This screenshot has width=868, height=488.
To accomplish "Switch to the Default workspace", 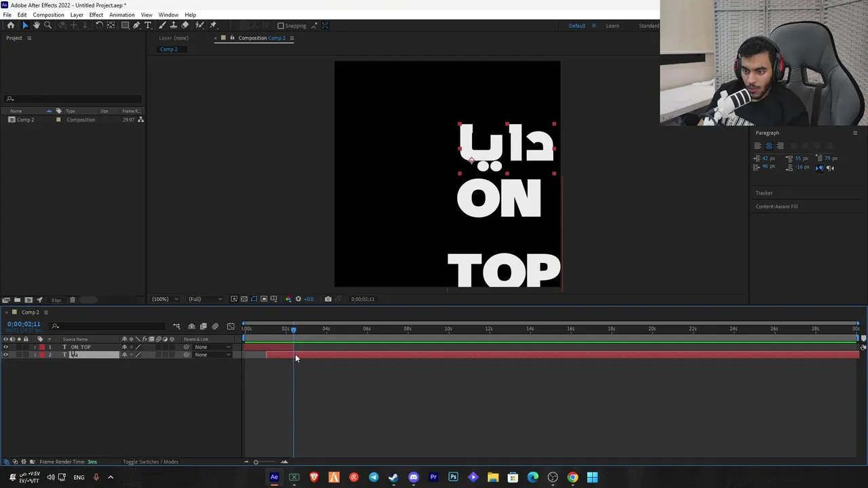I will coord(577,26).
